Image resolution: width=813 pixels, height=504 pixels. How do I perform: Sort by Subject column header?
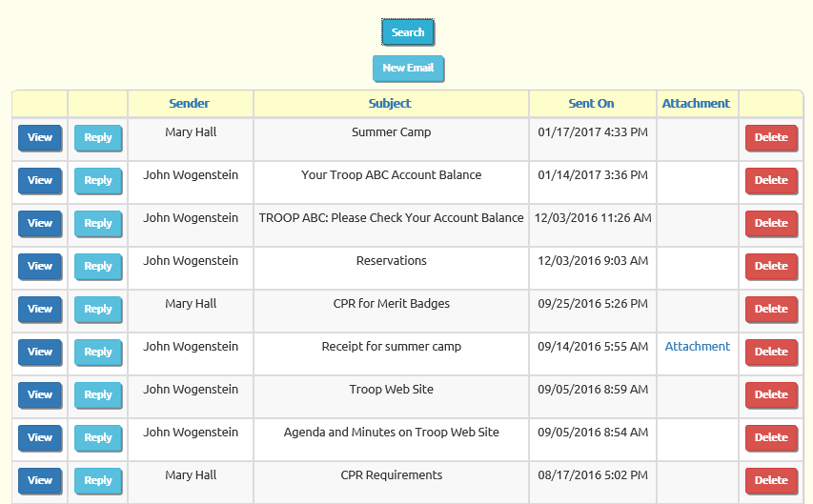tap(390, 103)
